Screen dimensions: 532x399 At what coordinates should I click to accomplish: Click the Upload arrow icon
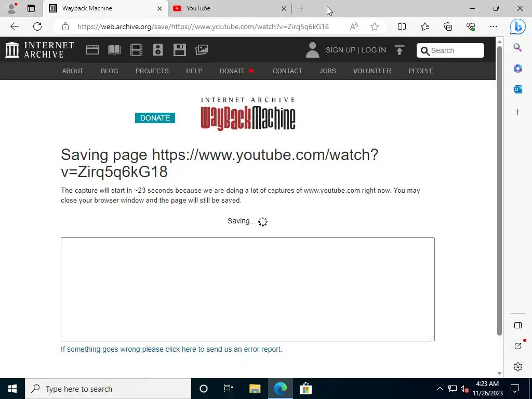pos(400,50)
